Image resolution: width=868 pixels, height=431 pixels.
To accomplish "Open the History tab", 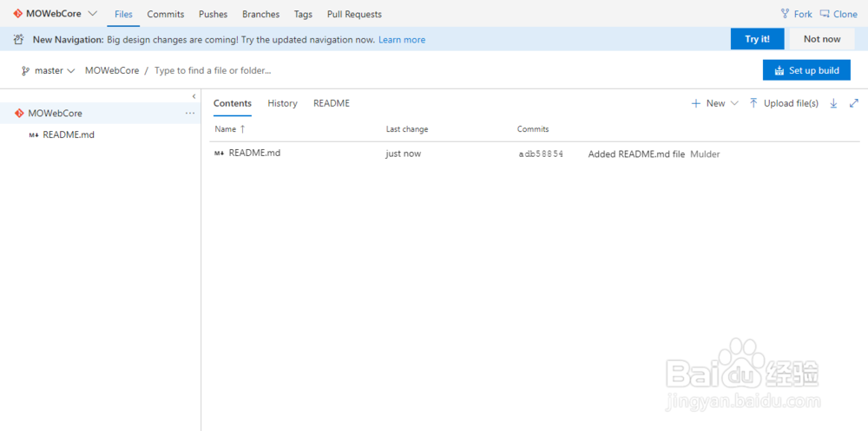I will [x=282, y=103].
